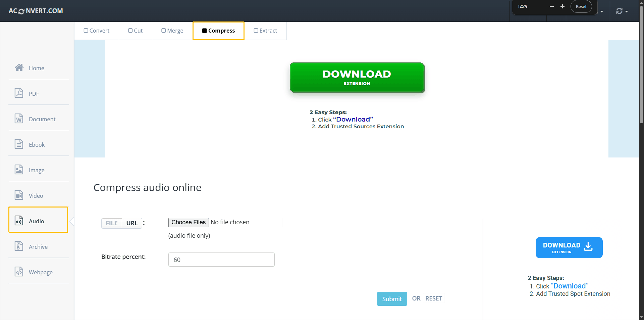
Task: Click the green DOWNLOAD EXTENSION button
Action: coord(357,78)
